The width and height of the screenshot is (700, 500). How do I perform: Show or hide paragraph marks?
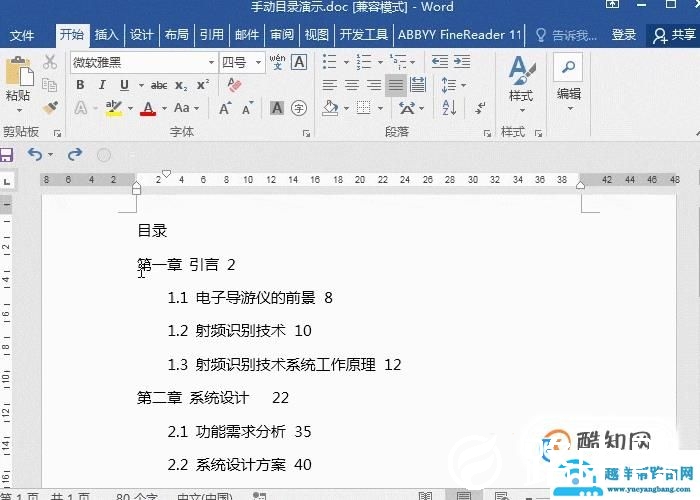point(480,108)
